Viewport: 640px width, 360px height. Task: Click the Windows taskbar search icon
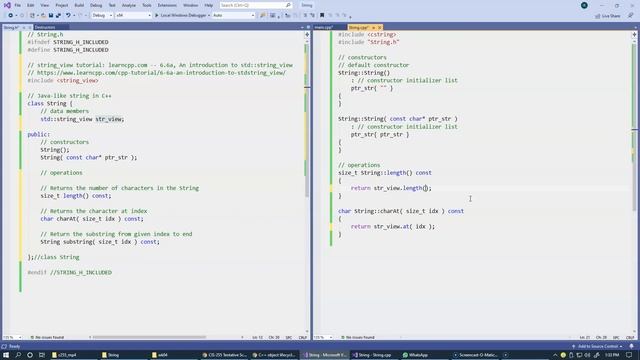[18, 355]
